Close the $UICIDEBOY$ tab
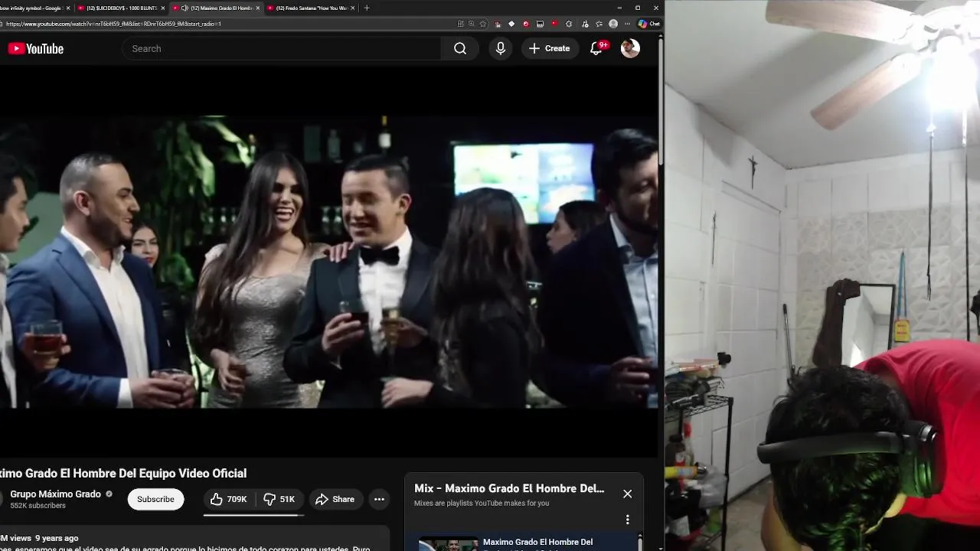 (162, 8)
